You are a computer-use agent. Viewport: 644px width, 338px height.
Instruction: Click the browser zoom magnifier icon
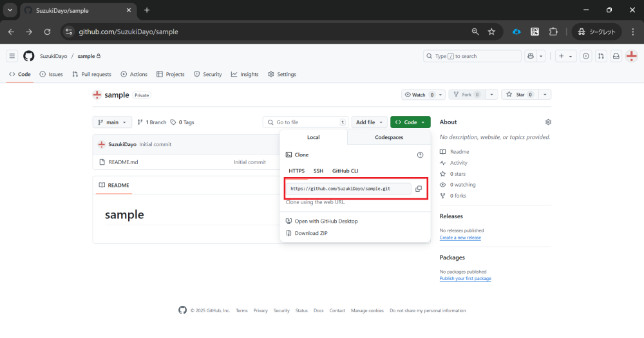(475, 32)
